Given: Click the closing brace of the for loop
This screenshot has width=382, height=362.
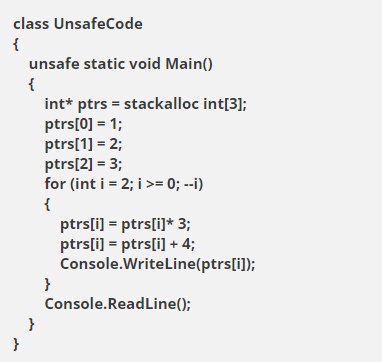Looking at the screenshot, I should coord(47,284).
